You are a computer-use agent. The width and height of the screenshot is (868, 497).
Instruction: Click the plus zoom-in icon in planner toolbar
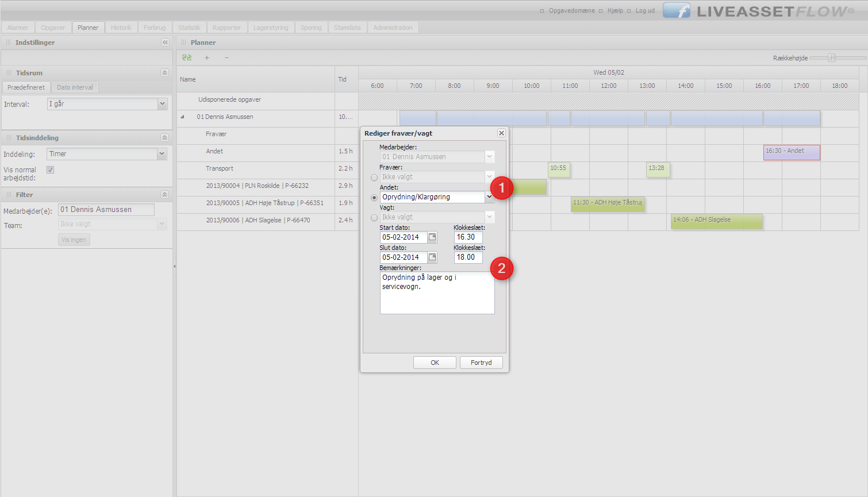[207, 57]
